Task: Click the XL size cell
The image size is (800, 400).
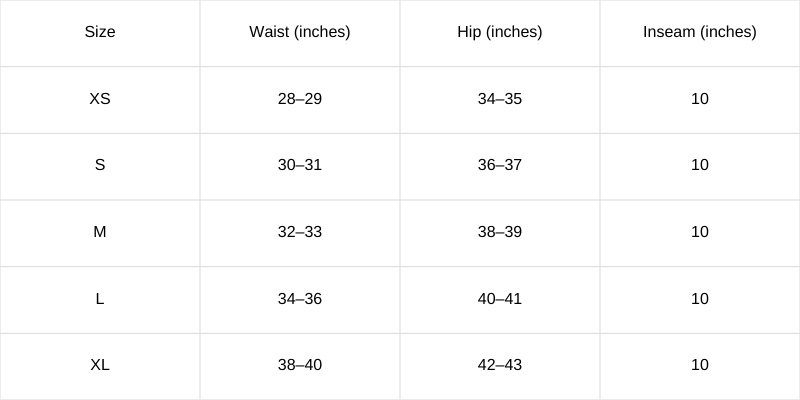Action: pyautogui.click(x=100, y=366)
